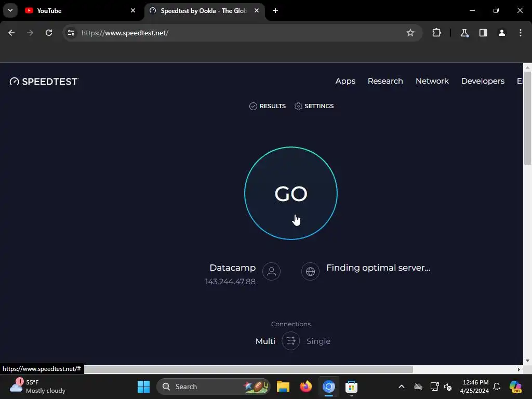Open SETTINGS with the gear icon
The height and width of the screenshot is (399, 532).
[x=314, y=106]
